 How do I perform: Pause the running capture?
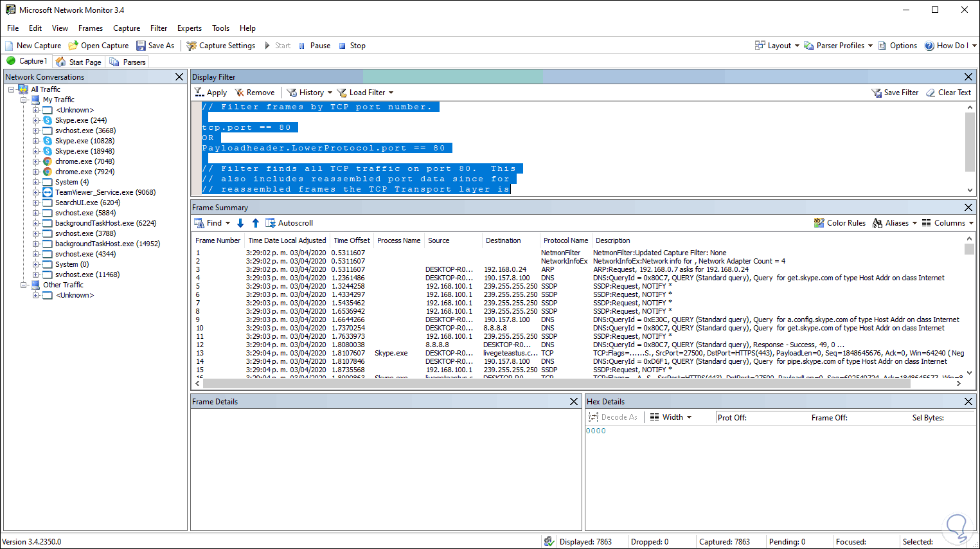tap(314, 46)
